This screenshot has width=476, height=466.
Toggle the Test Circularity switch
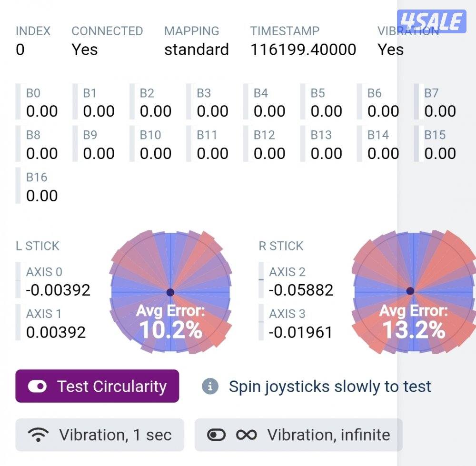point(37,387)
